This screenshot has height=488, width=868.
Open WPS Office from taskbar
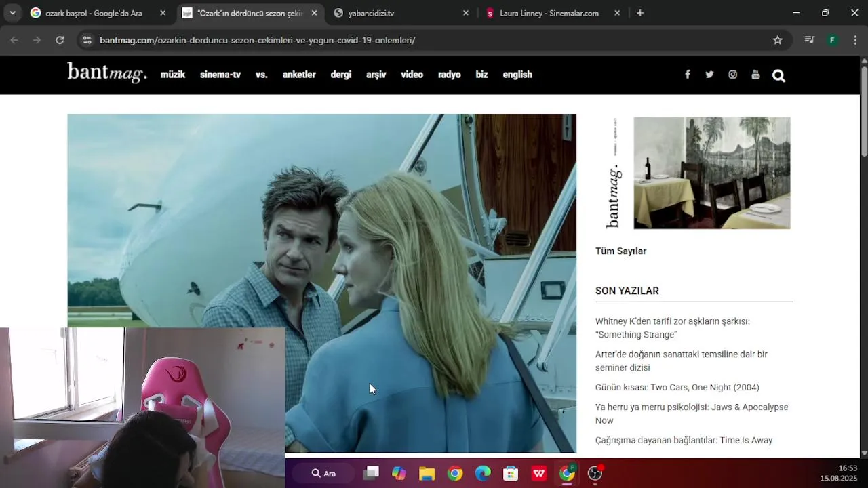pos(539,473)
